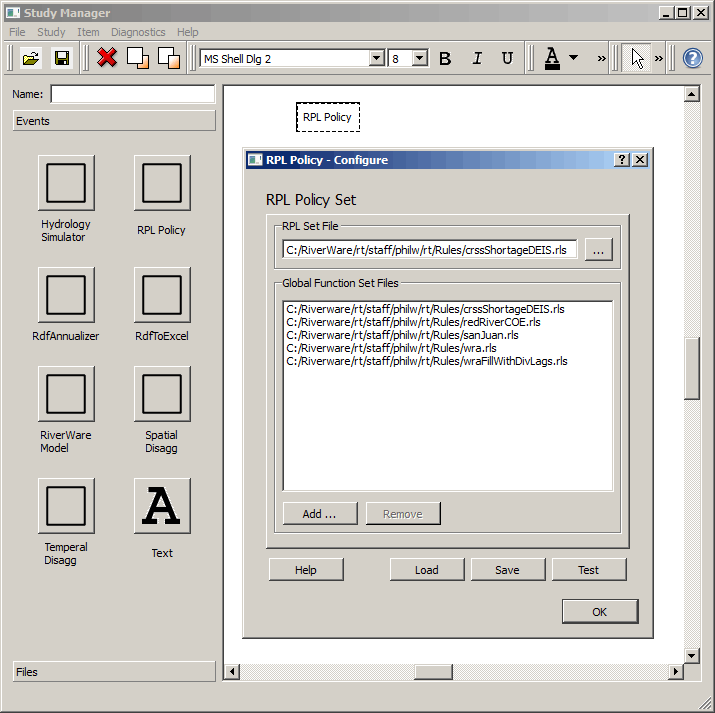Open the Diagnostics menu
Image resolution: width=715 pixels, height=713 pixels.
pos(138,32)
